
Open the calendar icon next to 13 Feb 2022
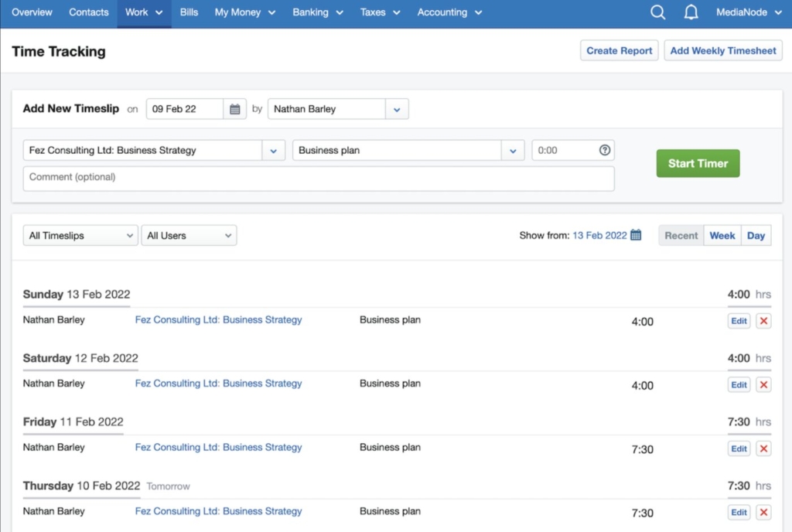635,234
